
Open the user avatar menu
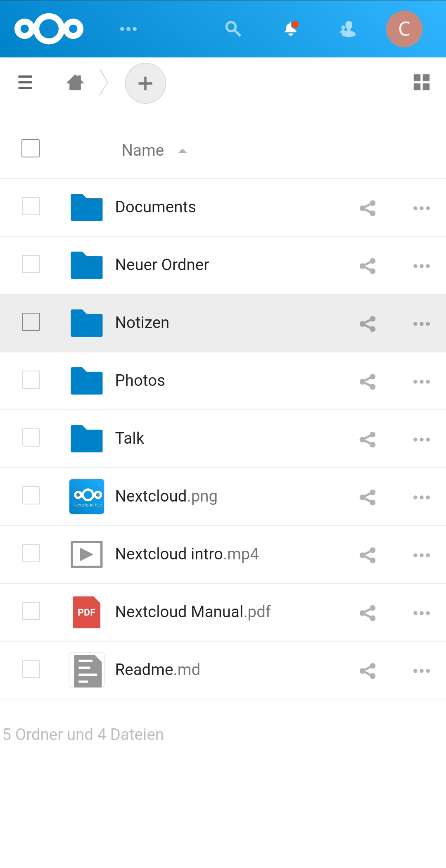[404, 29]
